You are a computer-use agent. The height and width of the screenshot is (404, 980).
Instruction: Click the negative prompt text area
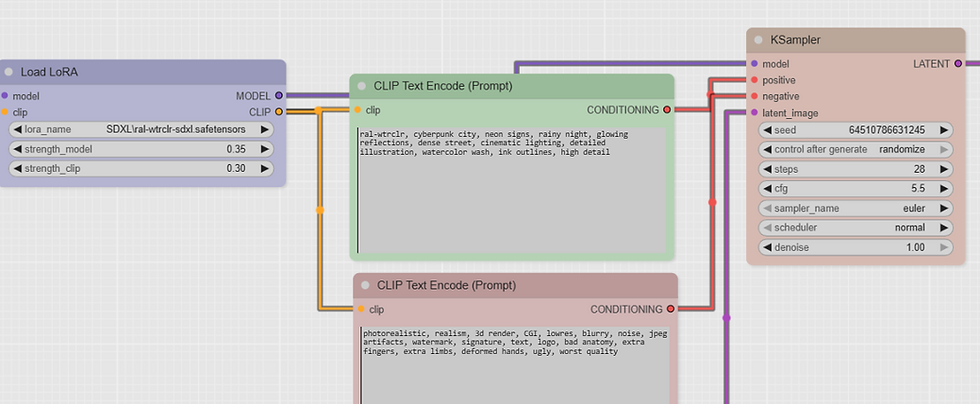coord(515,365)
